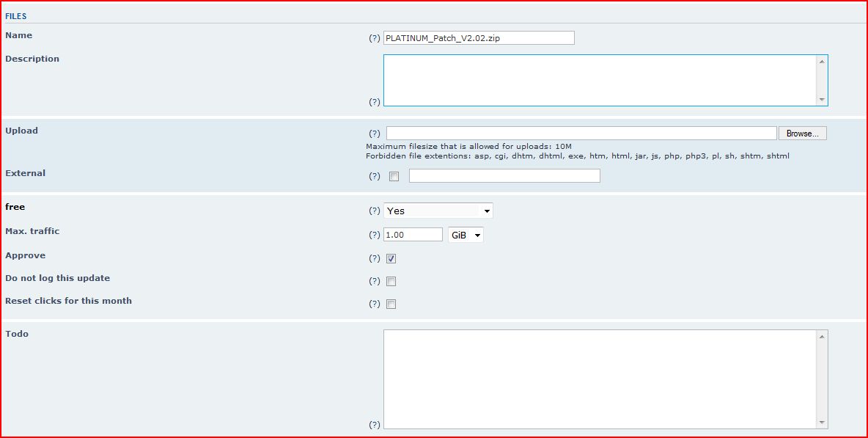
Task: Enable Do not log this update
Action: pos(391,281)
